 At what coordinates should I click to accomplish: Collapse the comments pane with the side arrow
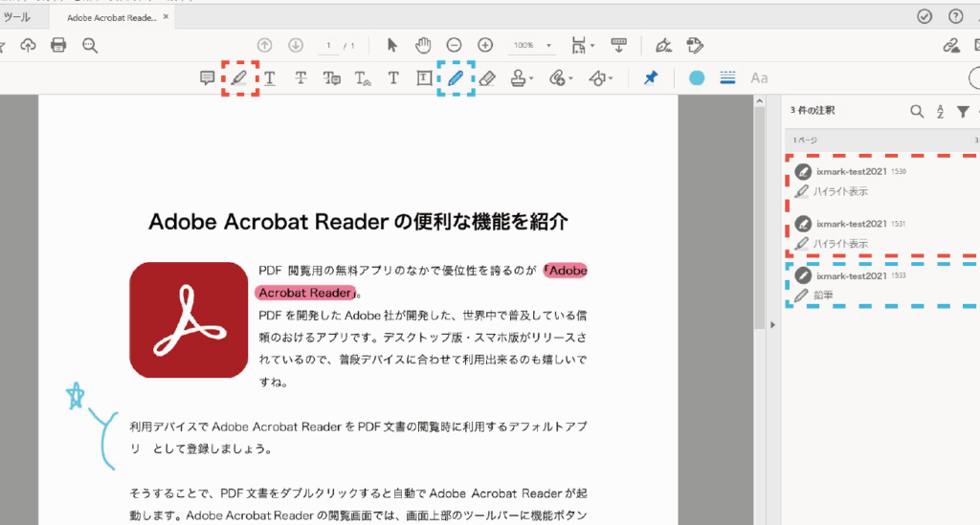click(x=771, y=325)
